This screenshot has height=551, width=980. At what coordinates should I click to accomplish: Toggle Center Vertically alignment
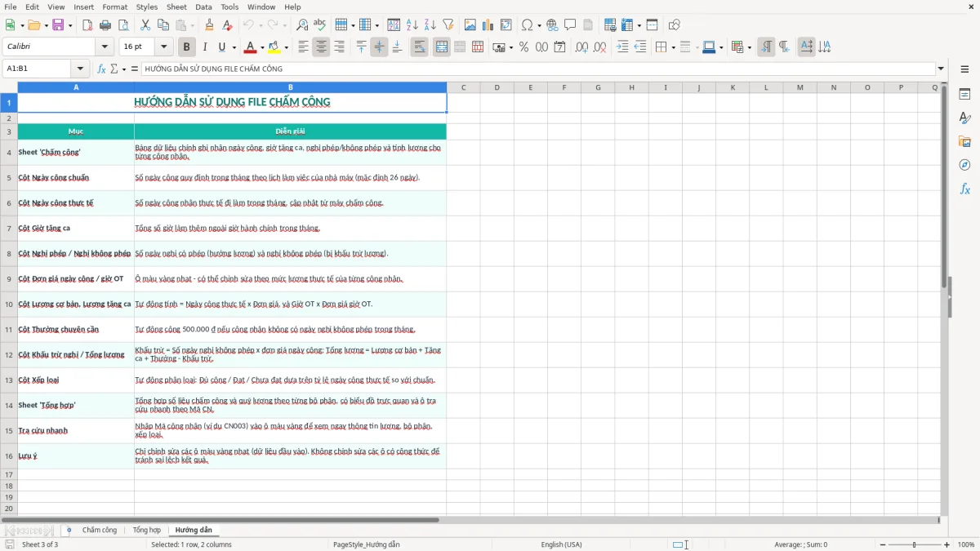379,47
